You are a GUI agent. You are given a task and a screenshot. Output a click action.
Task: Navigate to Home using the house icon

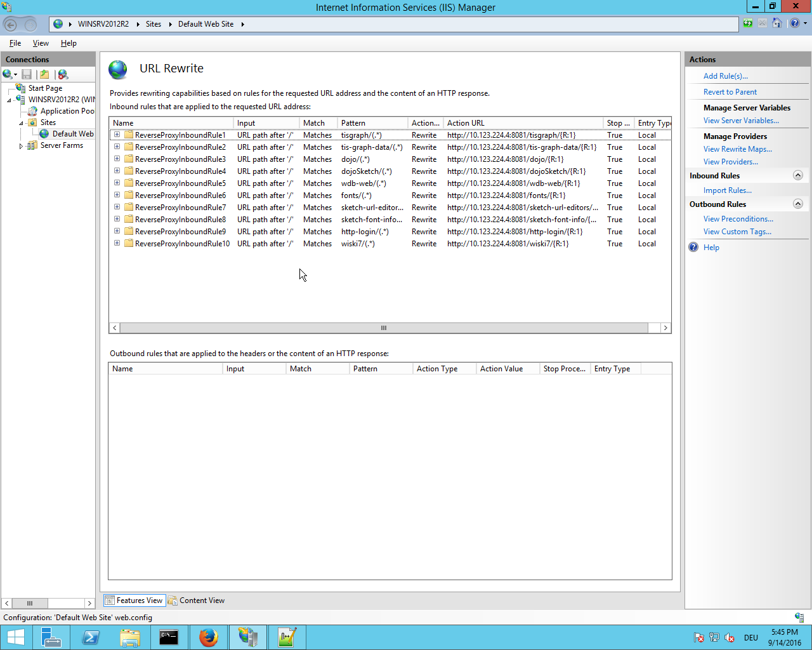[x=776, y=23]
